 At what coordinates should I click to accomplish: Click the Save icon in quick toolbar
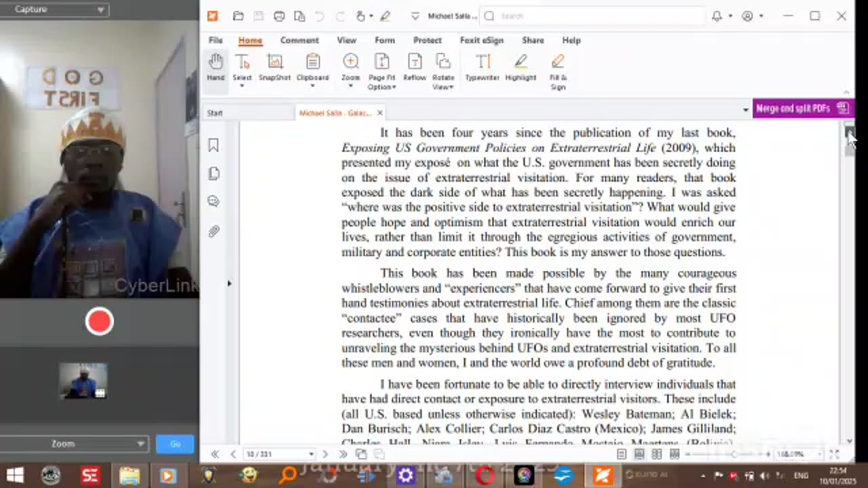(x=258, y=16)
